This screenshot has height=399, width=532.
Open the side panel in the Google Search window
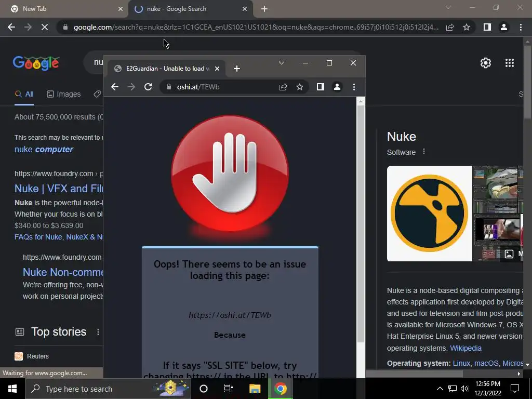[487, 27]
